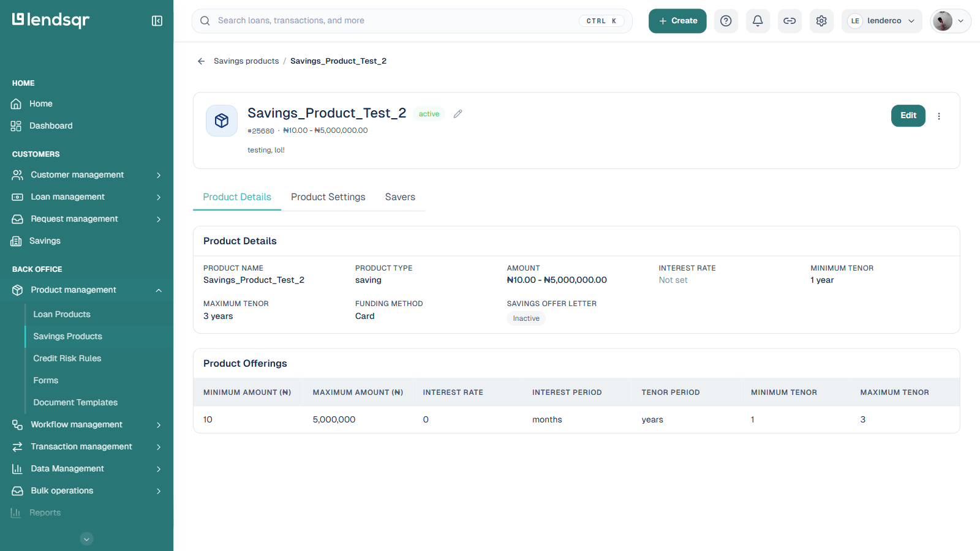
Task: Expand Transaction management chevron
Action: coord(159,447)
